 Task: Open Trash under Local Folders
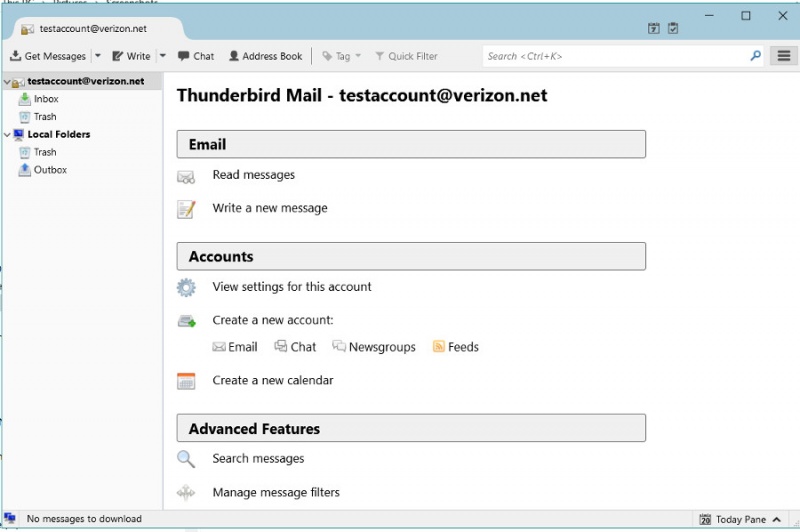pos(45,152)
